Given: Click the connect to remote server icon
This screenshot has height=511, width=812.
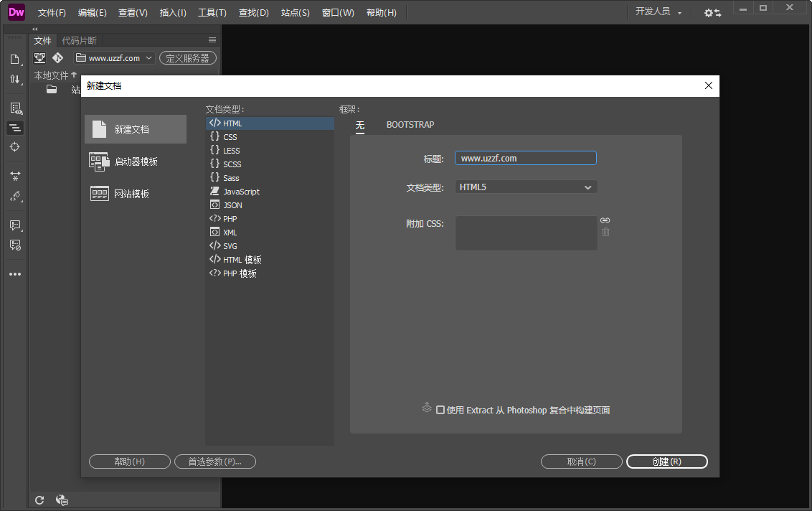Looking at the screenshot, I should pyautogui.click(x=40, y=58).
